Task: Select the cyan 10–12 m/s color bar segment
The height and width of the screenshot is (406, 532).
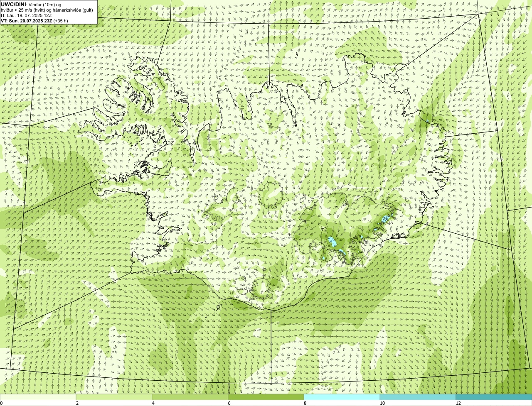Action: pos(418,397)
